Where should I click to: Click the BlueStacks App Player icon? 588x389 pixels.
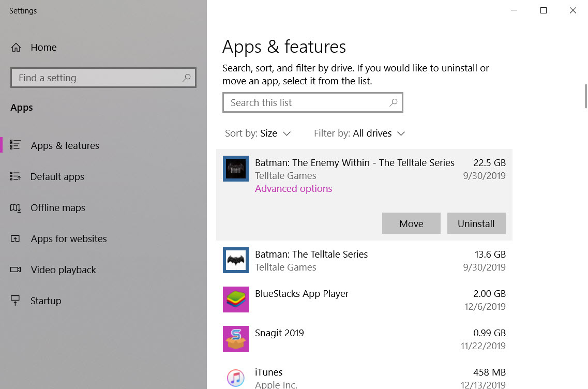click(235, 300)
